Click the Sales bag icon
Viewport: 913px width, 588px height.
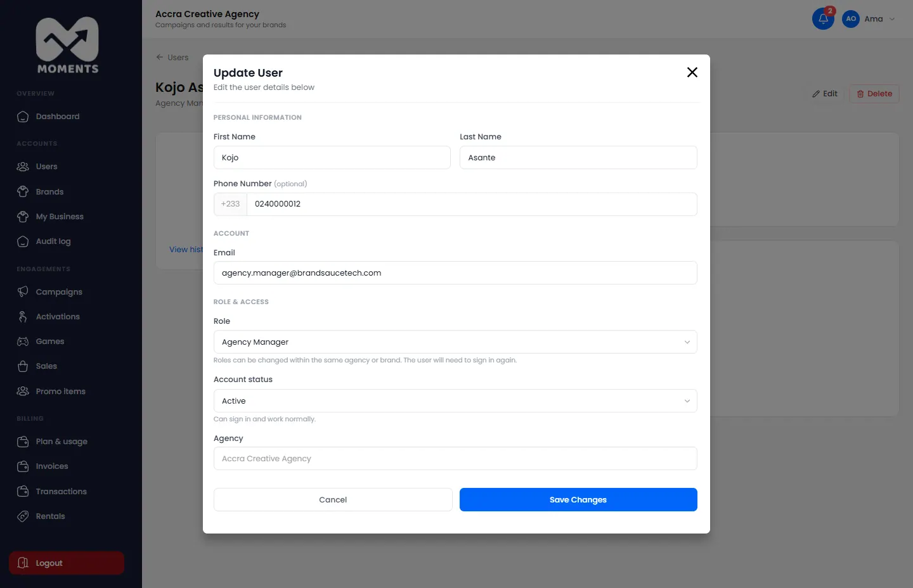click(x=23, y=366)
